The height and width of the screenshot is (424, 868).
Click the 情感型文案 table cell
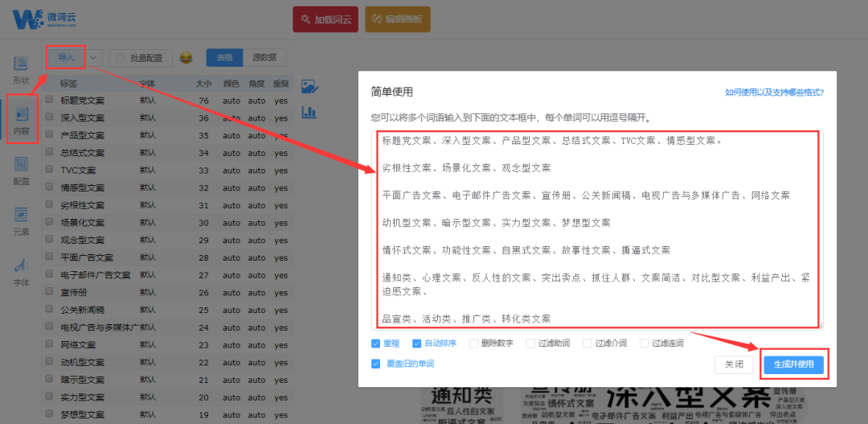83,188
